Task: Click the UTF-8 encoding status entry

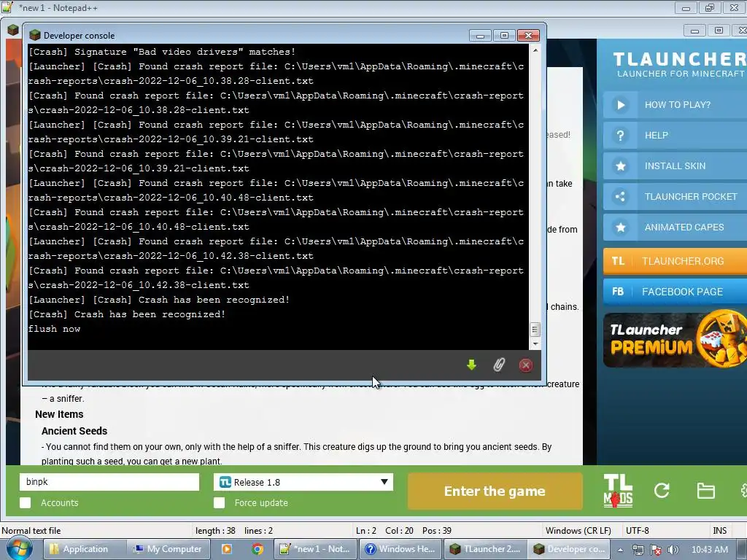Action: (638, 531)
